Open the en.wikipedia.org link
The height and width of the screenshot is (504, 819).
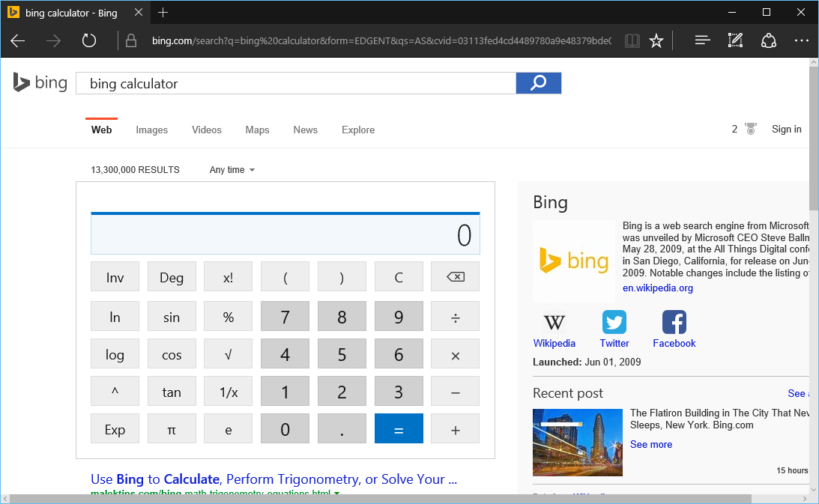pyautogui.click(x=658, y=288)
